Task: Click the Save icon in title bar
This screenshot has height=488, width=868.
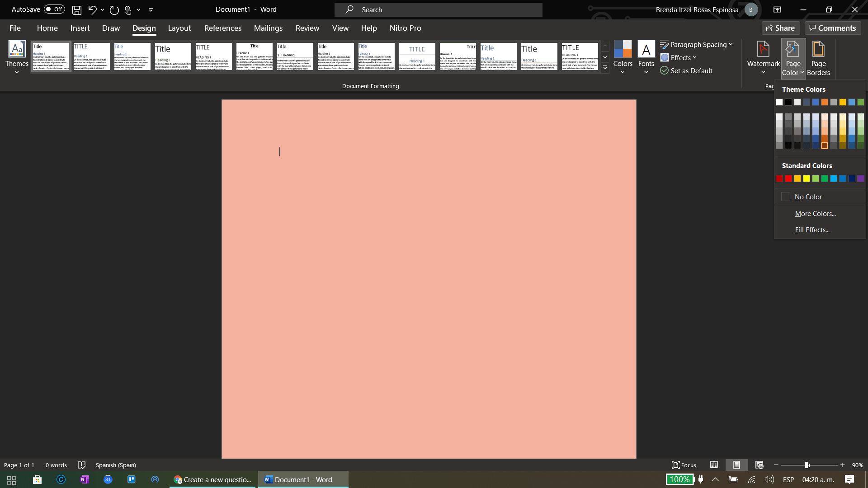Action: point(77,9)
